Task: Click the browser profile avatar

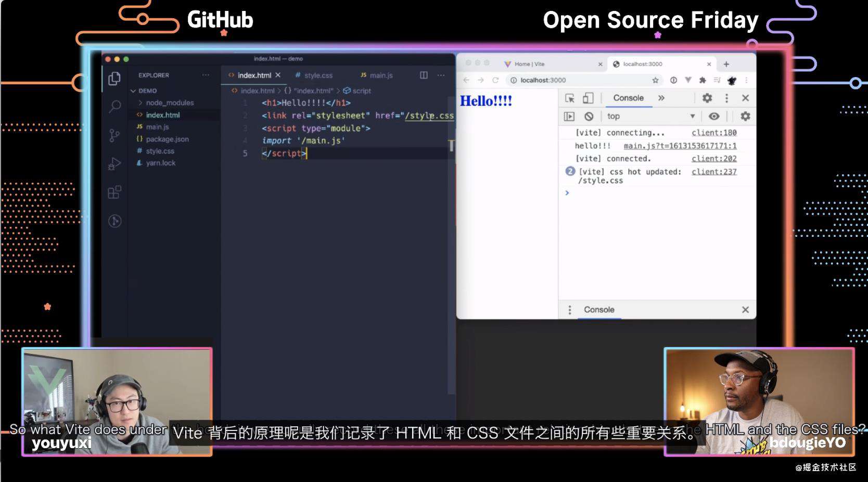Action: click(x=732, y=80)
